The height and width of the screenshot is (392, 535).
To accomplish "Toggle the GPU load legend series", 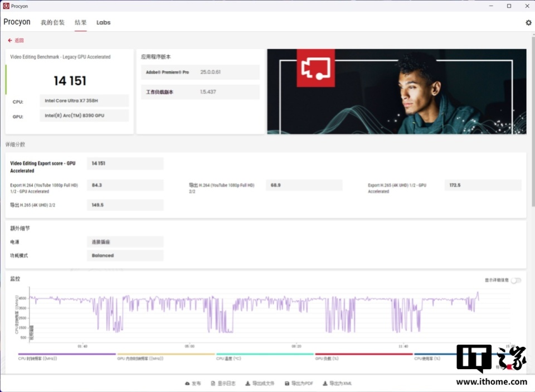I will [364, 357].
